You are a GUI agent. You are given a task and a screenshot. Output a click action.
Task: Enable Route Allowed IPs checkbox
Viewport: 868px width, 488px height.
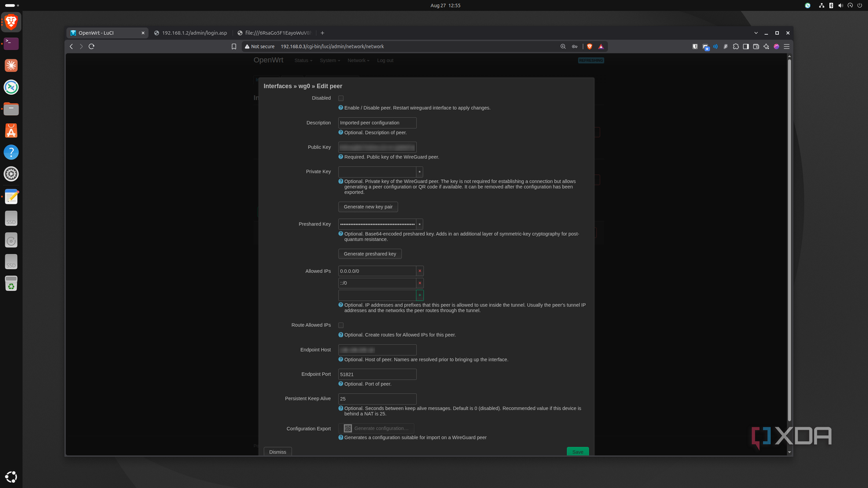click(x=341, y=326)
